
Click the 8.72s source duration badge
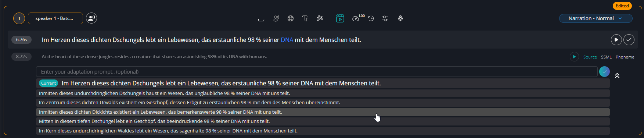pyautogui.click(x=21, y=57)
